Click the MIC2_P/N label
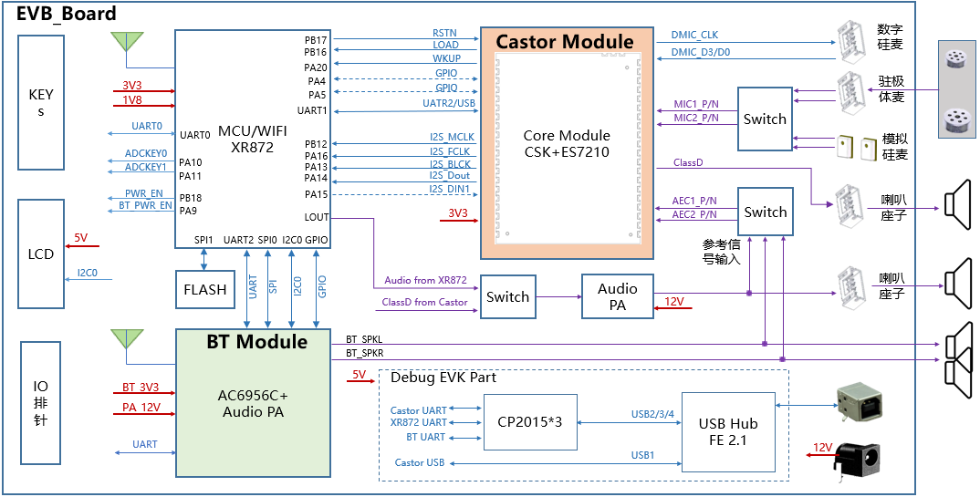 695,118
